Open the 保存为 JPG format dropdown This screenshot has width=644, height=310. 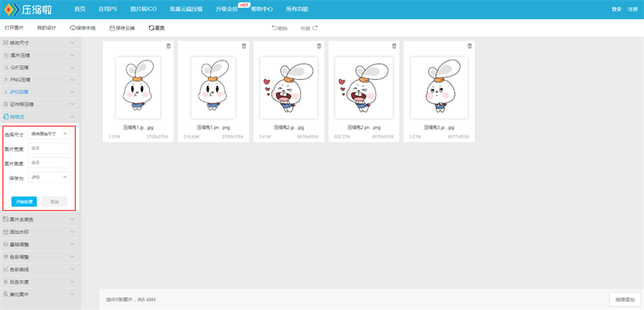click(x=49, y=177)
